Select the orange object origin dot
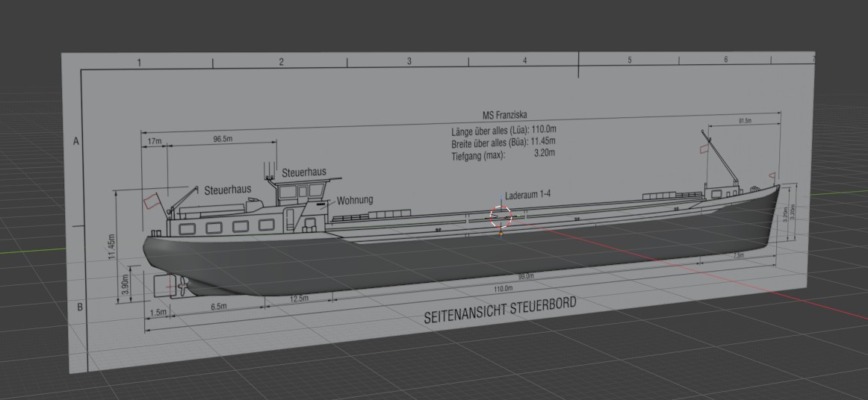Viewport: 868px width, 400px height. pyautogui.click(x=501, y=234)
